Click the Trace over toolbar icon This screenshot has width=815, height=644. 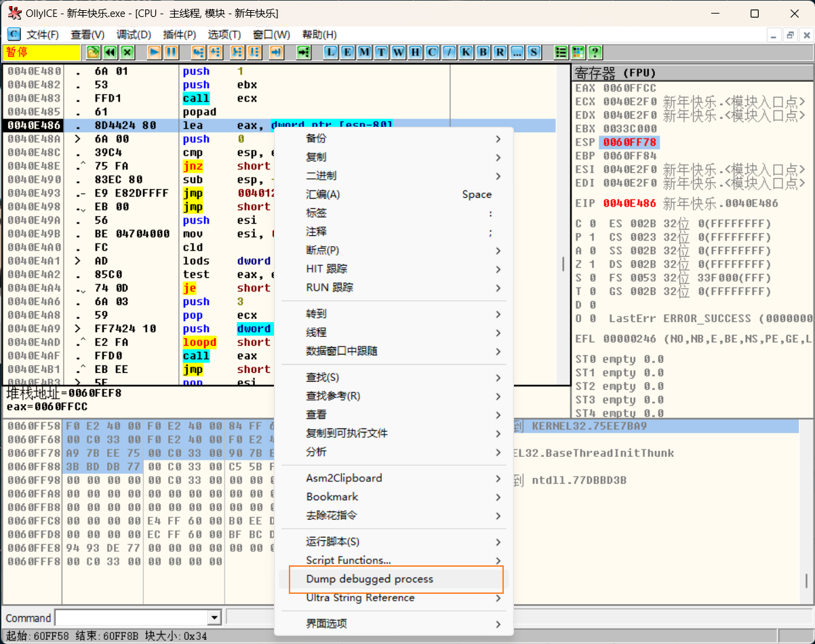tap(254, 52)
